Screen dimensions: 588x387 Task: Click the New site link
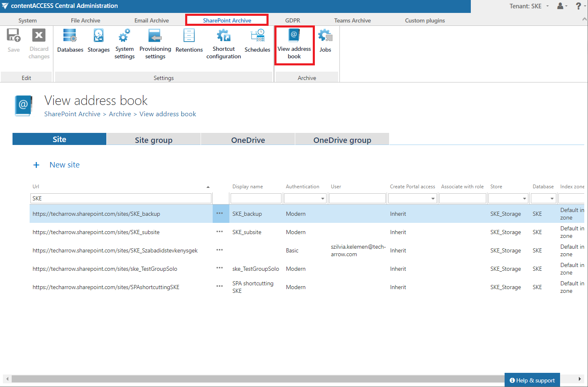(64, 165)
